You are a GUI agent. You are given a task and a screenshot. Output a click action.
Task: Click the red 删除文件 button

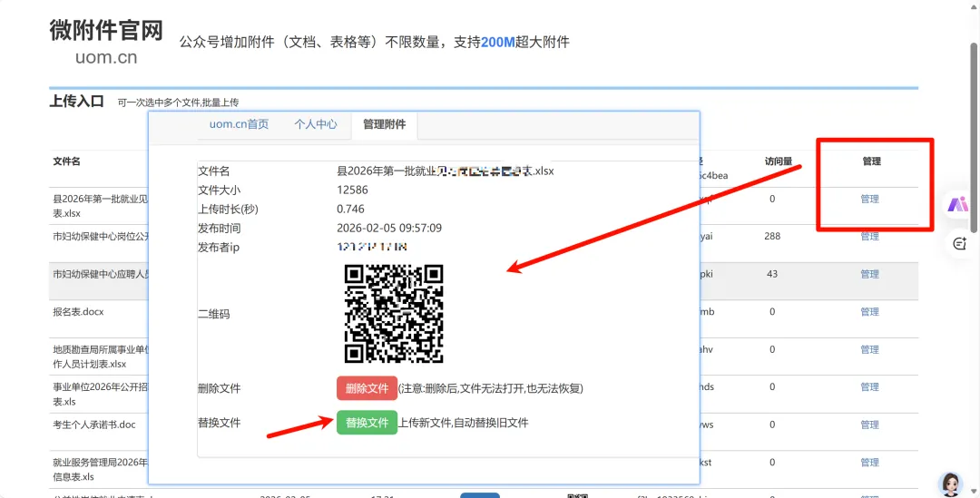(367, 388)
